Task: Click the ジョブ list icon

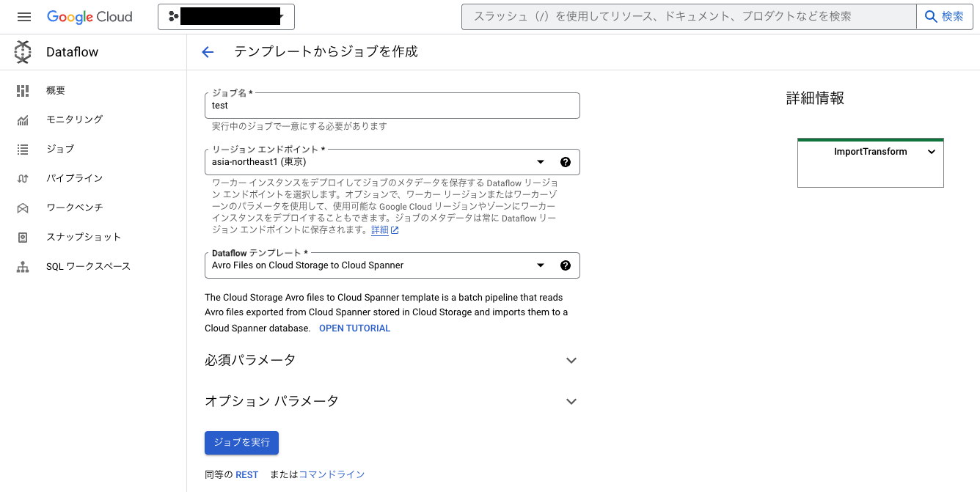Action: (23, 150)
